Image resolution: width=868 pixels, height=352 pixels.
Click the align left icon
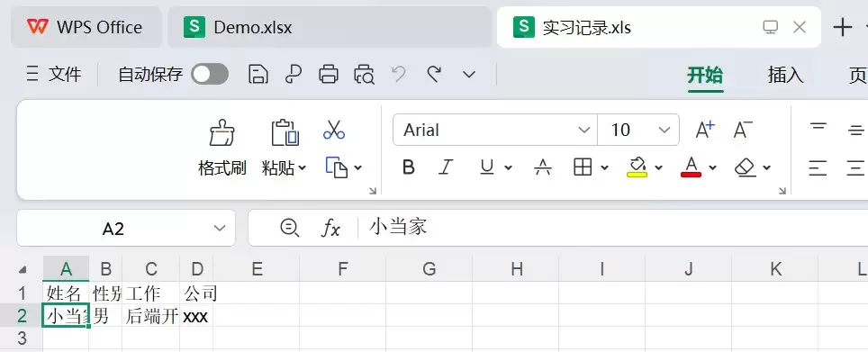818,167
